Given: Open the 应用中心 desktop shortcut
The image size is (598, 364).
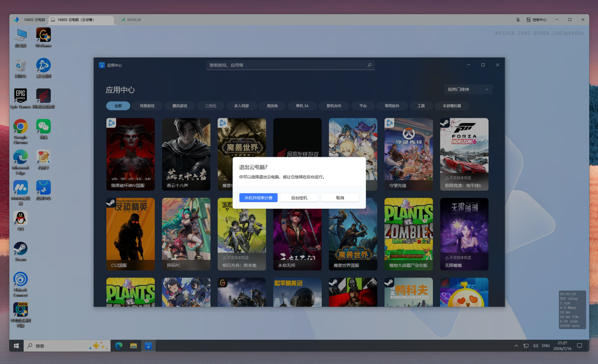Looking at the screenshot, I should coord(43,190).
